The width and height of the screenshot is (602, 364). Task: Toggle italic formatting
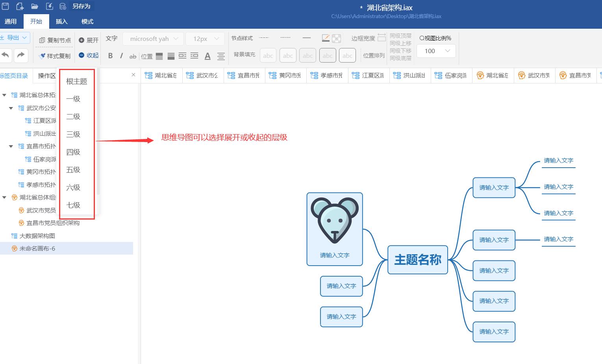(x=121, y=55)
